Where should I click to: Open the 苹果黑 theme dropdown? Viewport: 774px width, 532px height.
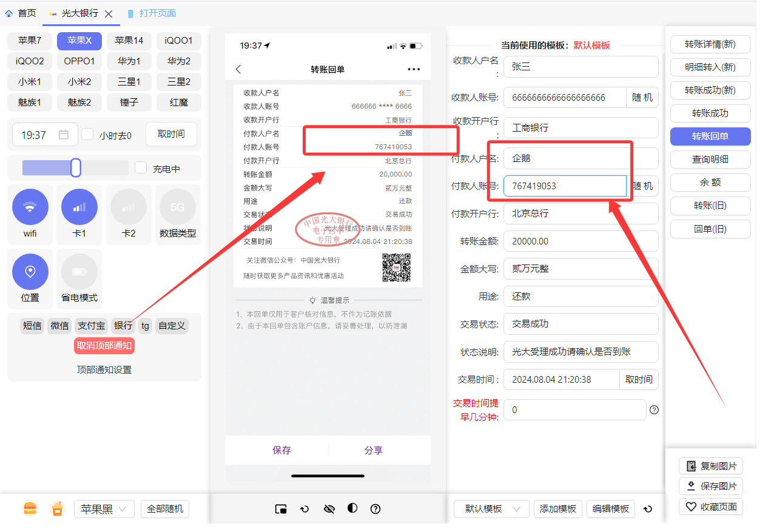104,509
